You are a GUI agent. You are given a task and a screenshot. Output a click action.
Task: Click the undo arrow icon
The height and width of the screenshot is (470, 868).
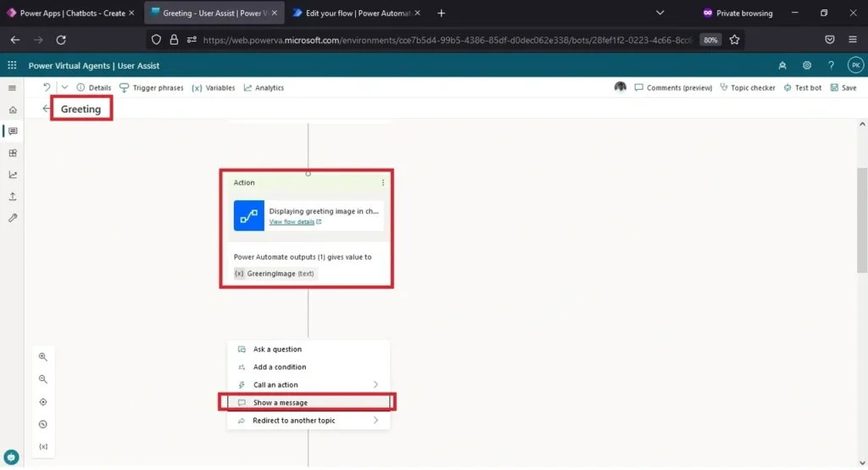pos(47,87)
